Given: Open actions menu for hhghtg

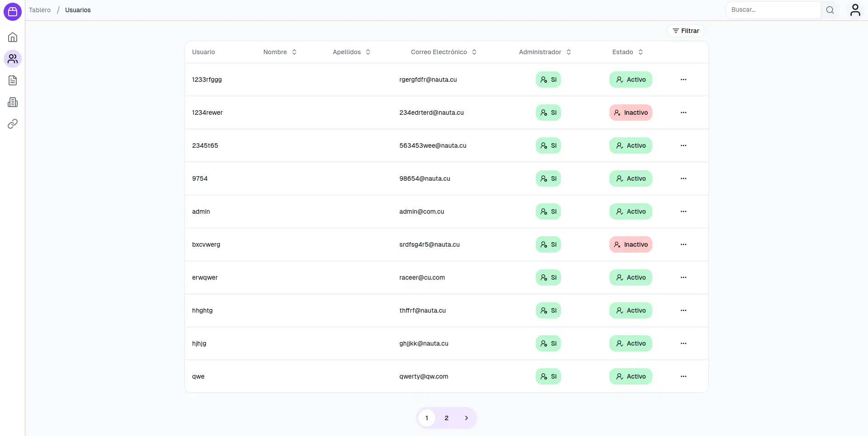Looking at the screenshot, I should (684, 310).
